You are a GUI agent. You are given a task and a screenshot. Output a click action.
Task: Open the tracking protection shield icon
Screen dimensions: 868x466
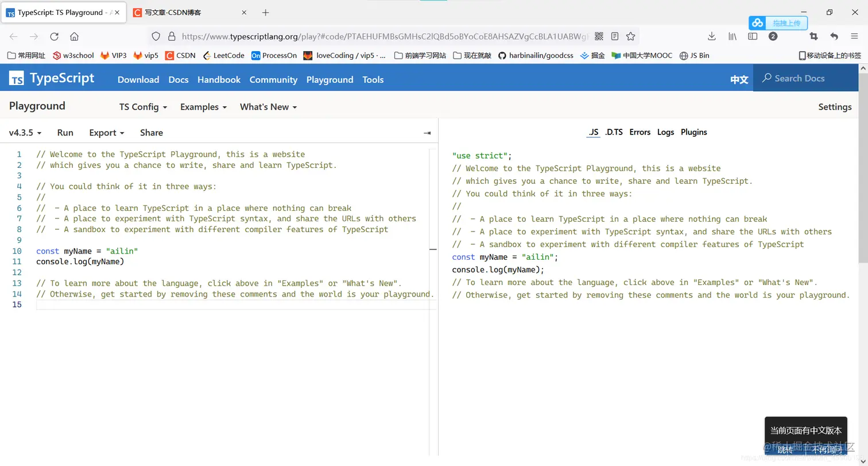tap(156, 36)
